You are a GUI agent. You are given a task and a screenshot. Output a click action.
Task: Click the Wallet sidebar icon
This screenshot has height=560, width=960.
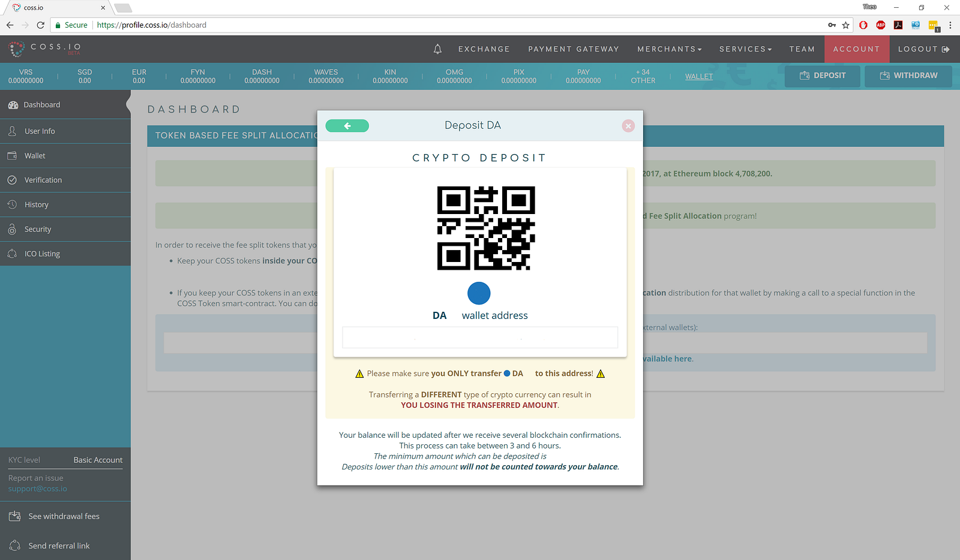(x=12, y=155)
